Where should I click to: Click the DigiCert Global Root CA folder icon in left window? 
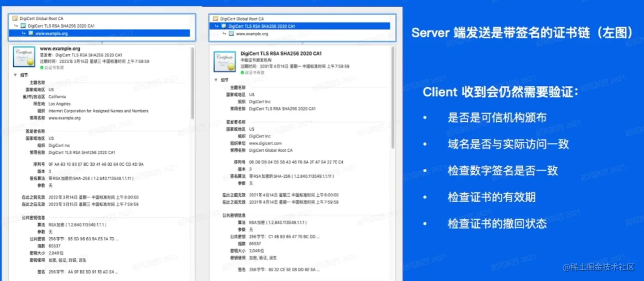click(x=15, y=19)
